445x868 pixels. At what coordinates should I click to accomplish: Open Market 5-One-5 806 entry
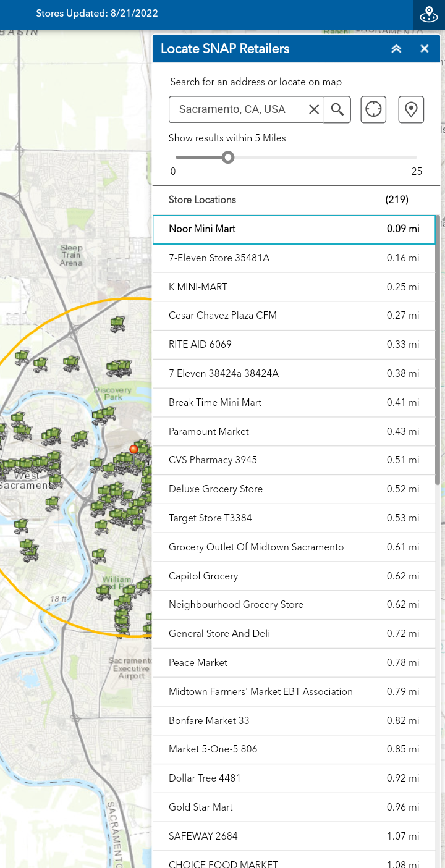(x=294, y=749)
